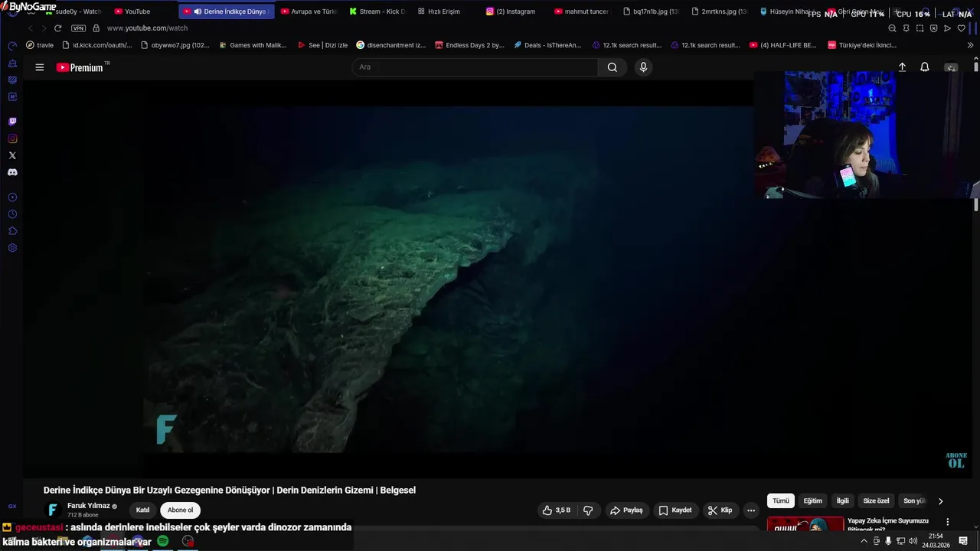The height and width of the screenshot is (551, 980).
Task: Expand the bookmarks bar overflow chevron
Action: [x=971, y=45]
